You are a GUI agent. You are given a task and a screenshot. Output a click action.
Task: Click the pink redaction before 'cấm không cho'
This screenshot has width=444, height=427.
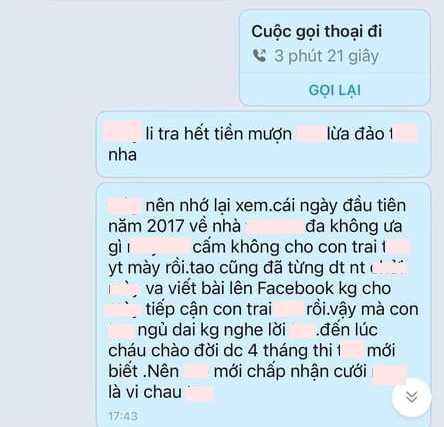[x=160, y=246]
